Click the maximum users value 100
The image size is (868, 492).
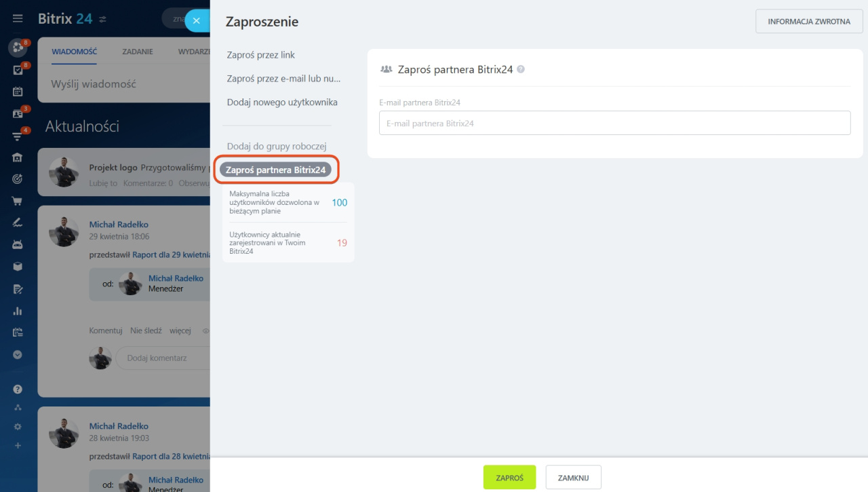(x=339, y=202)
